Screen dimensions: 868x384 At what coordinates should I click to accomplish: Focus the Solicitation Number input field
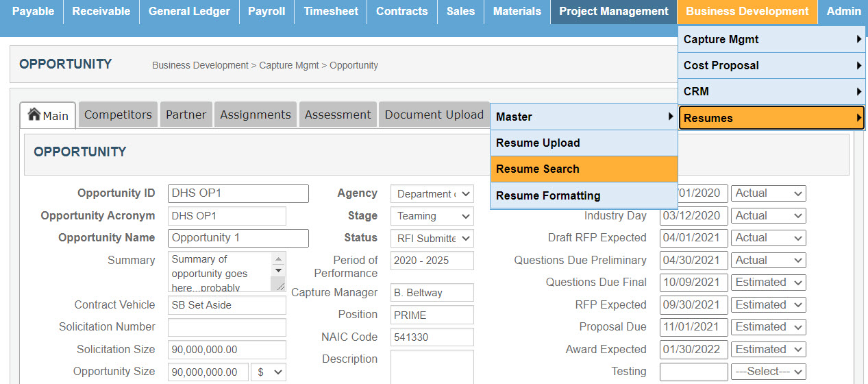point(227,327)
